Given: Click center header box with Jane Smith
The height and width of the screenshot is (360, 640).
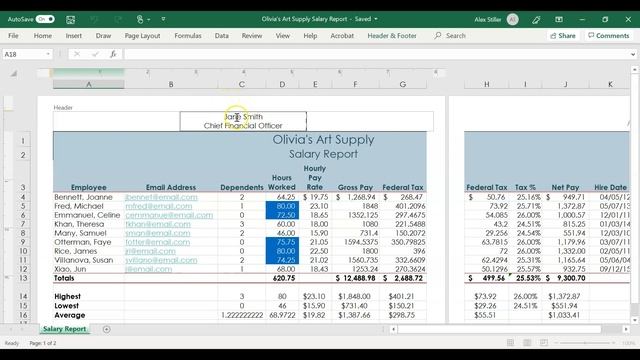Looking at the screenshot, I should click(x=243, y=121).
